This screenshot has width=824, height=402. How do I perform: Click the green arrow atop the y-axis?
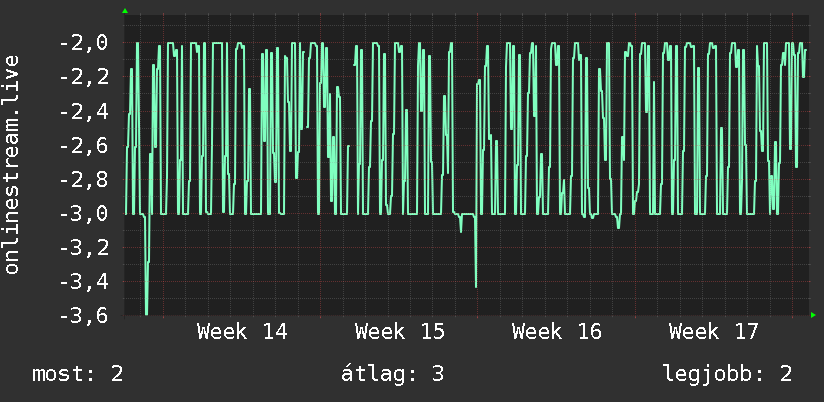point(125,11)
